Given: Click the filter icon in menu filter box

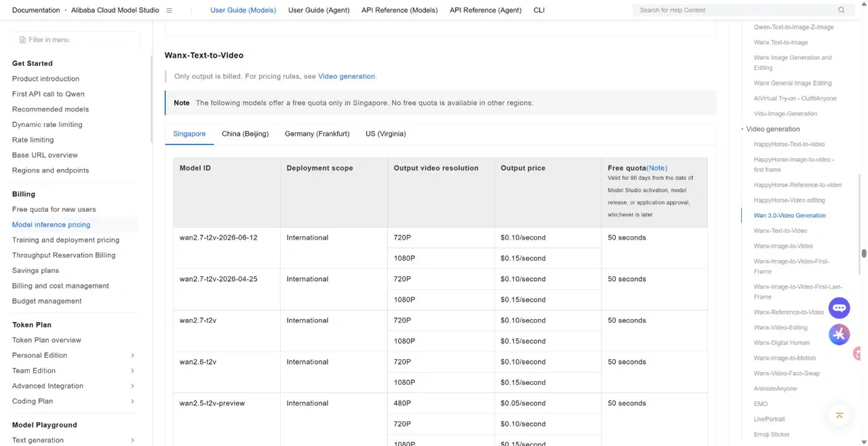Looking at the screenshot, I should 22,40.
